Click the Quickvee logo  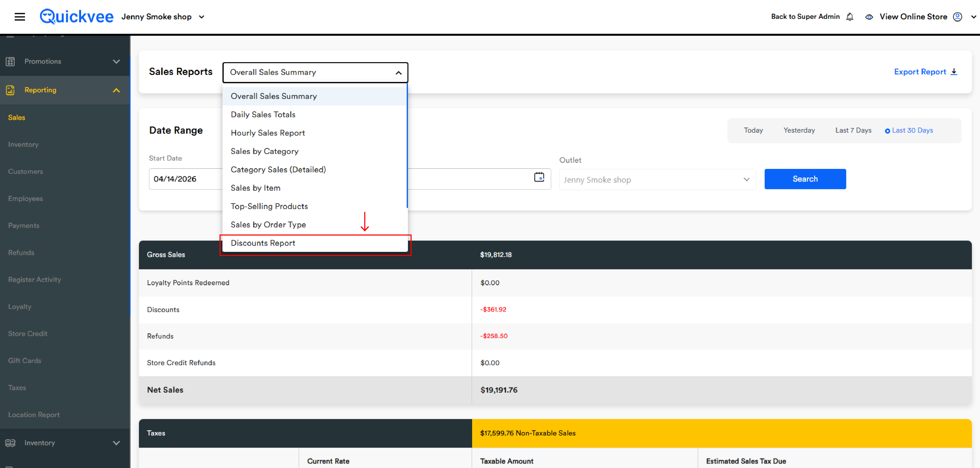click(x=76, y=17)
